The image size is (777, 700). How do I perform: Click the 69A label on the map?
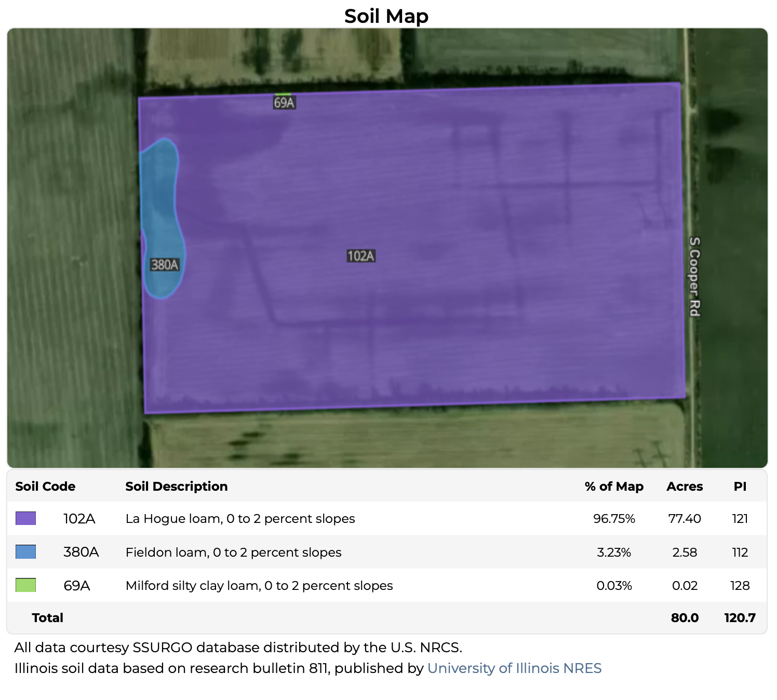tap(284, 103)
